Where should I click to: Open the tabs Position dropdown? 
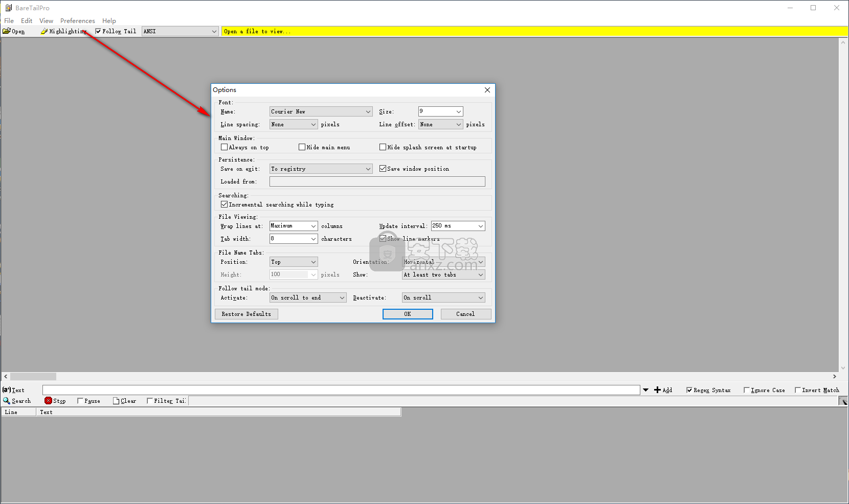(294, 262)
